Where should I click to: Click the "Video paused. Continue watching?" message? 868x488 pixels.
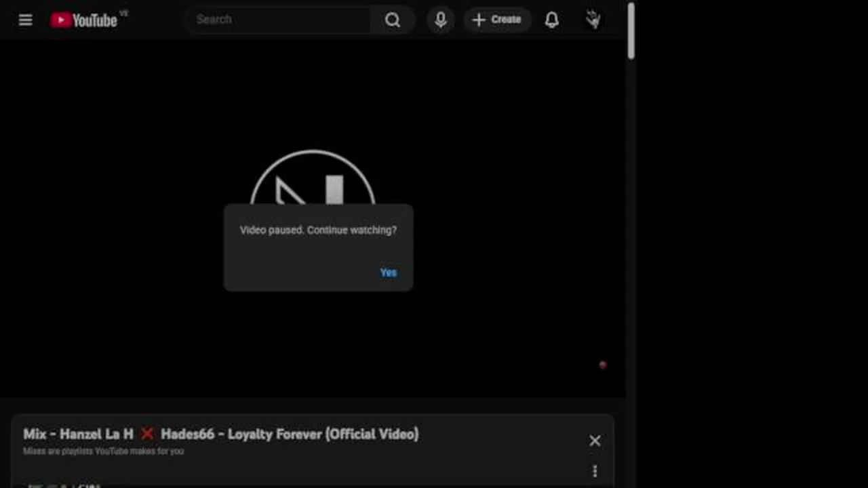coord(318,230)
